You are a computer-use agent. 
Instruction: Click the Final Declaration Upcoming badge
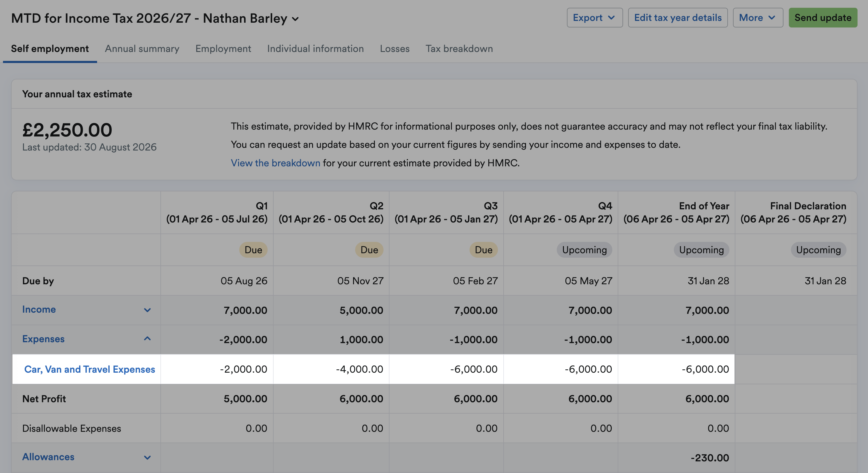818,250
